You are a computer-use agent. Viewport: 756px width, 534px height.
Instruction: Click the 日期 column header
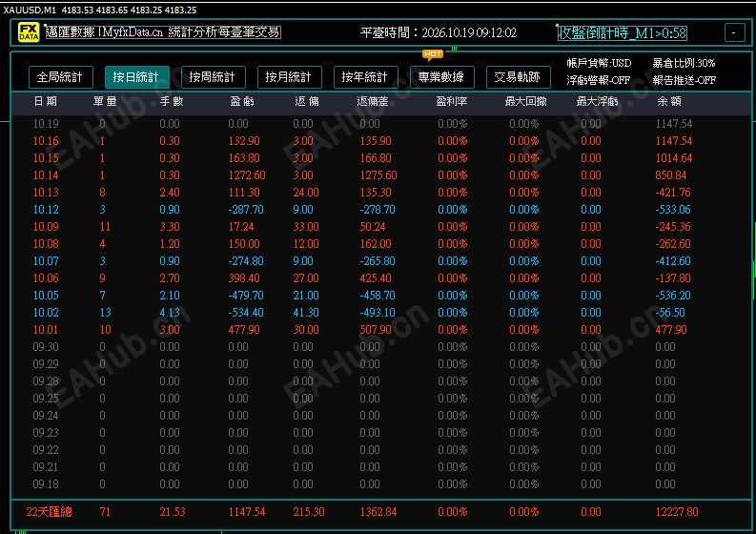[x=46, y=101]
